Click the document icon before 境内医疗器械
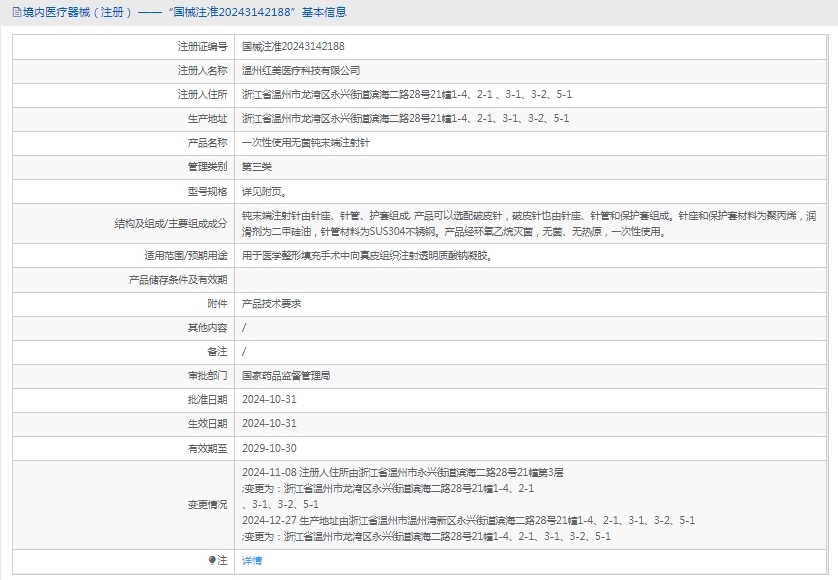The image size is (838, 580). coord(14,13)
